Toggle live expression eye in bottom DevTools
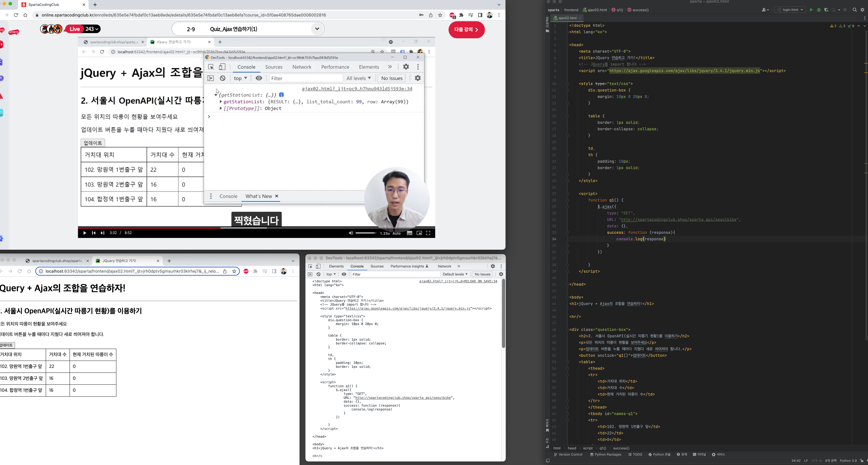 click(344, 274)
